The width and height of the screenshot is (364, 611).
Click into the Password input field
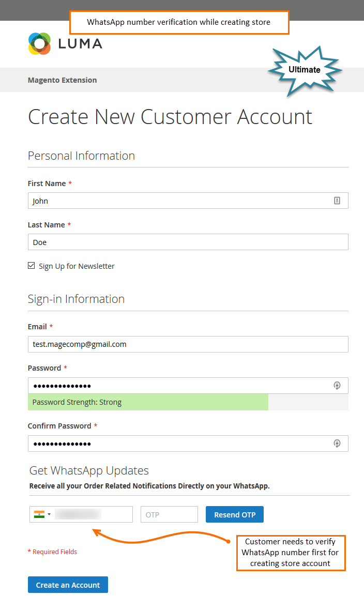[x=176, y=385]
